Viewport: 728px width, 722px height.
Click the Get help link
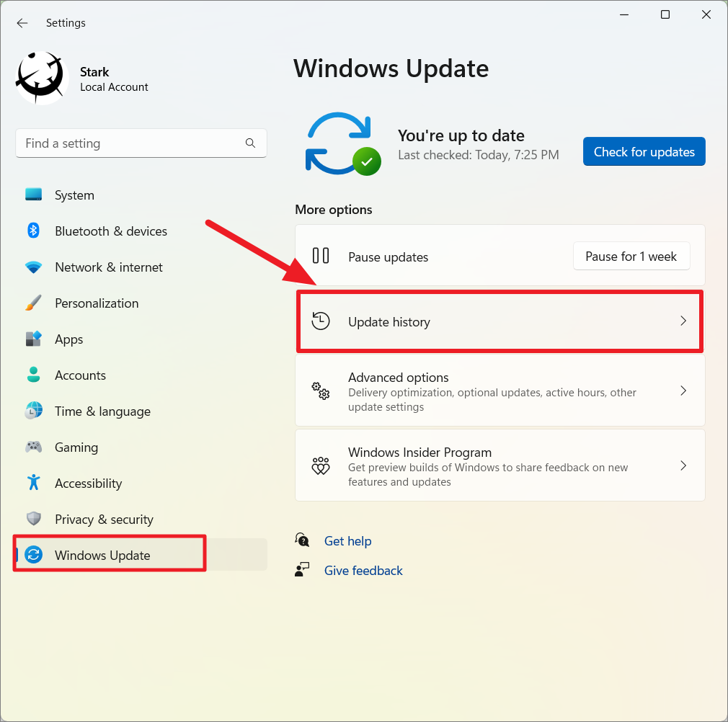tap(347, 541)
